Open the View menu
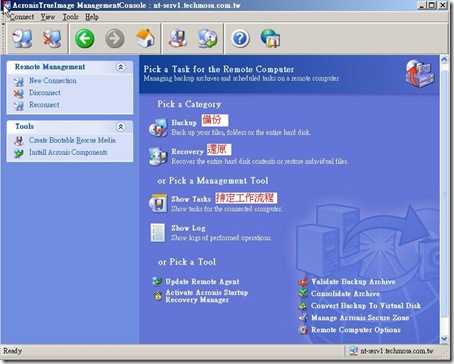This screenshot has width=454, height=364. click(48, 17)
